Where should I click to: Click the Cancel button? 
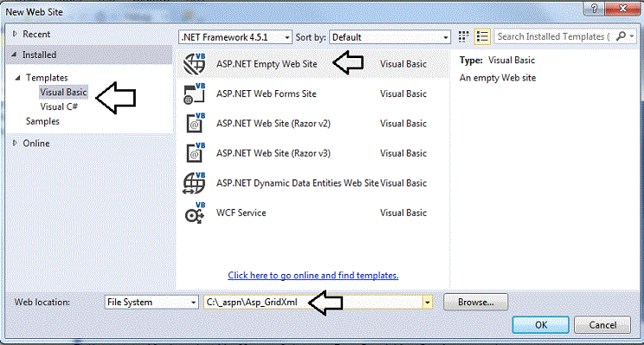point(602,325)
